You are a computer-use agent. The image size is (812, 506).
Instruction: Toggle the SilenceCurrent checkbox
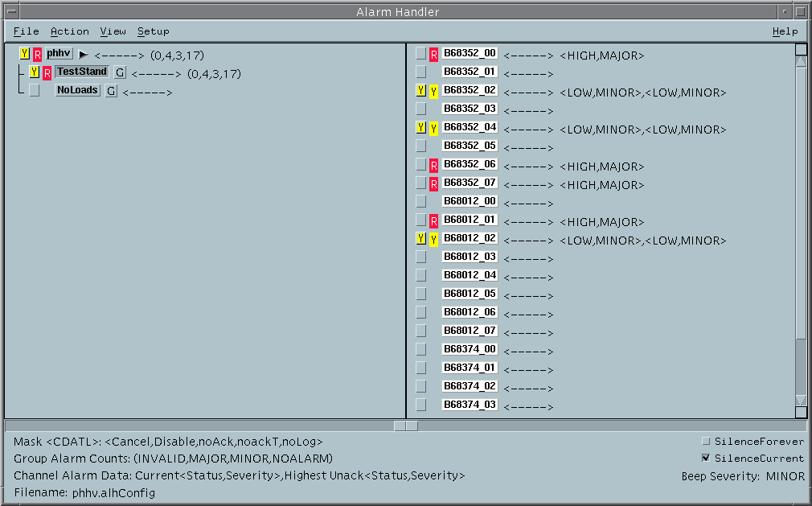705,458
